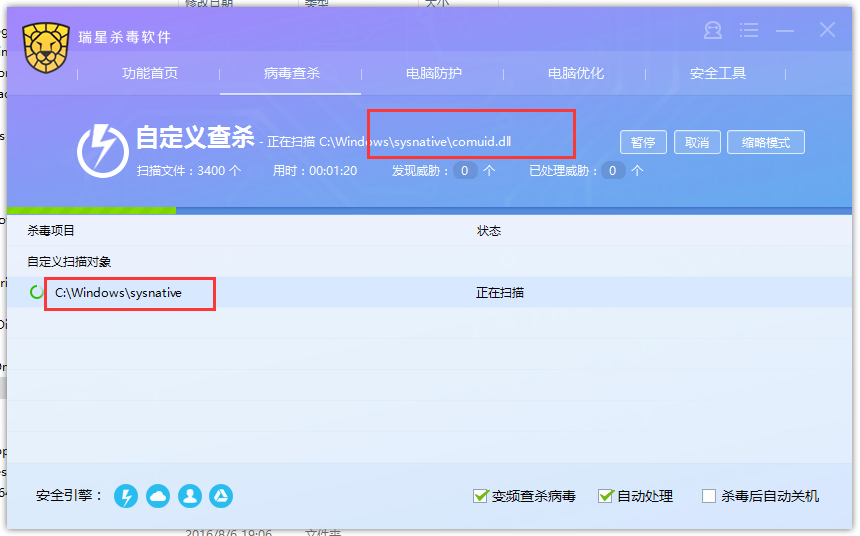Click the 自定义扫描对象 group label
Viewport: 860px width, 536px height.
coord(70,262)
